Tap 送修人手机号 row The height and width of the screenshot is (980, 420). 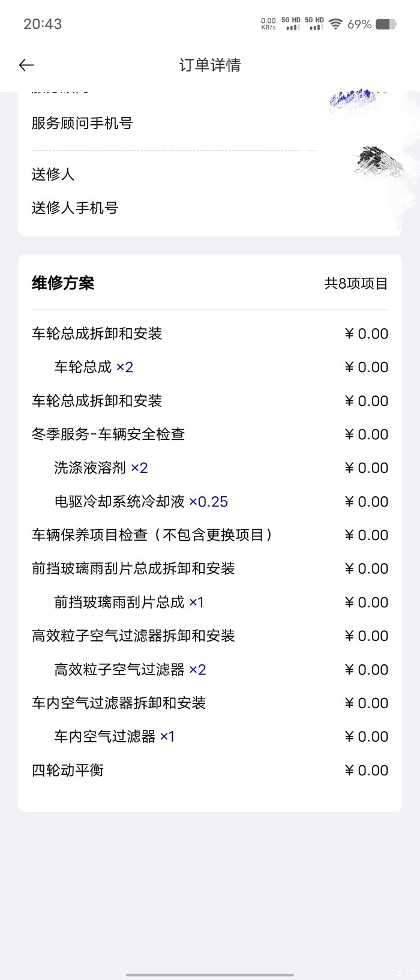pyautogui.click(x=75, y=208)
